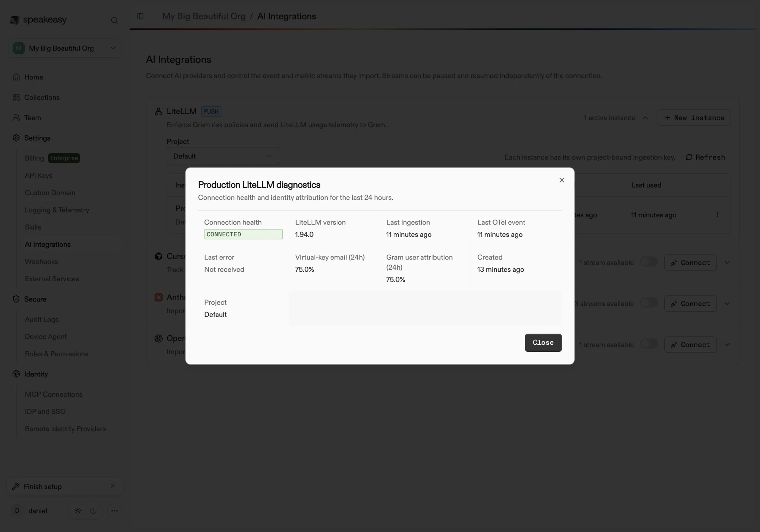This screenshot has width=760, height=532.
Task: Toggle the Cursor stream switch
Action: (649, 262)
